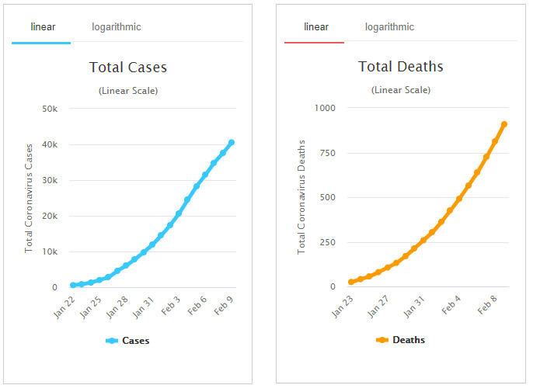Click the 1000 y-axis label on Deaths chart

[324, 108]
